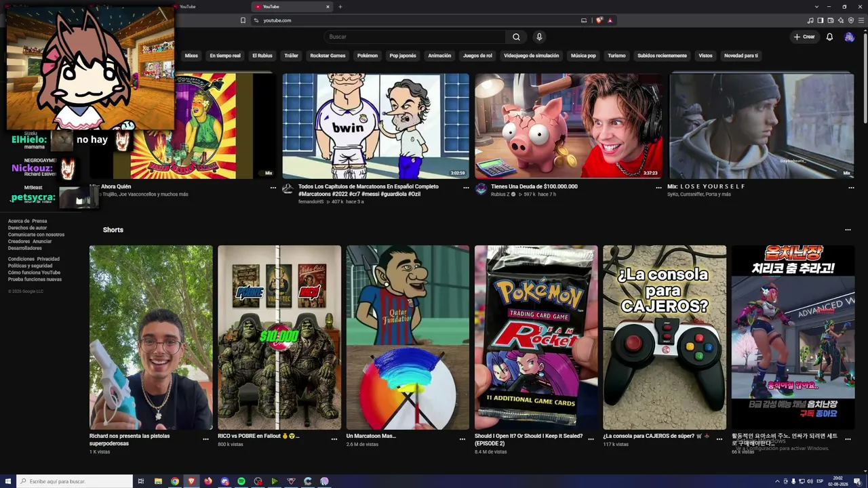Open the Brave VPN shield icon
The width and height of the screenshot is (868, 488).
click(x=851, y=20)
